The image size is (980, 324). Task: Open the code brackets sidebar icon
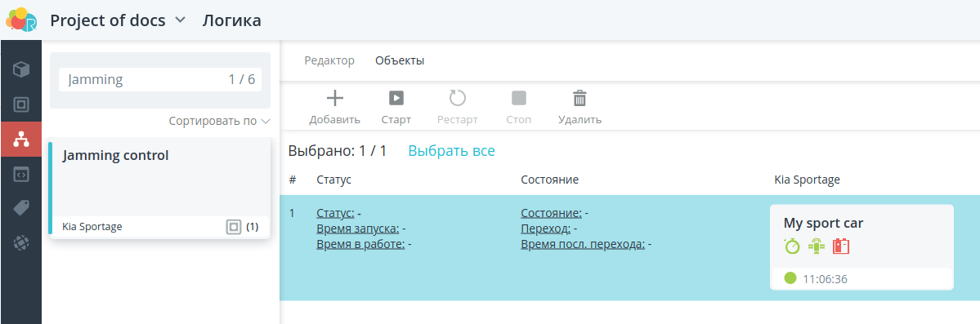[21, 174]
